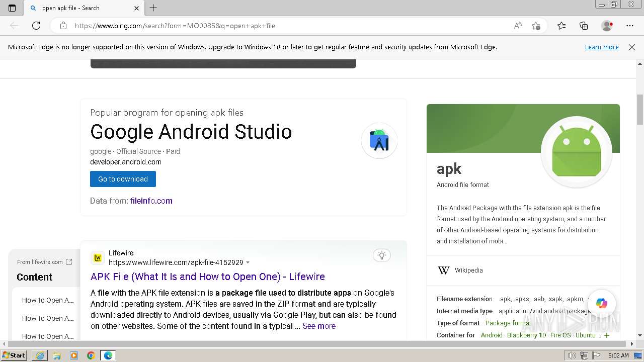
Task: Open the media player taskbar icon
Action: click(74, 355)
